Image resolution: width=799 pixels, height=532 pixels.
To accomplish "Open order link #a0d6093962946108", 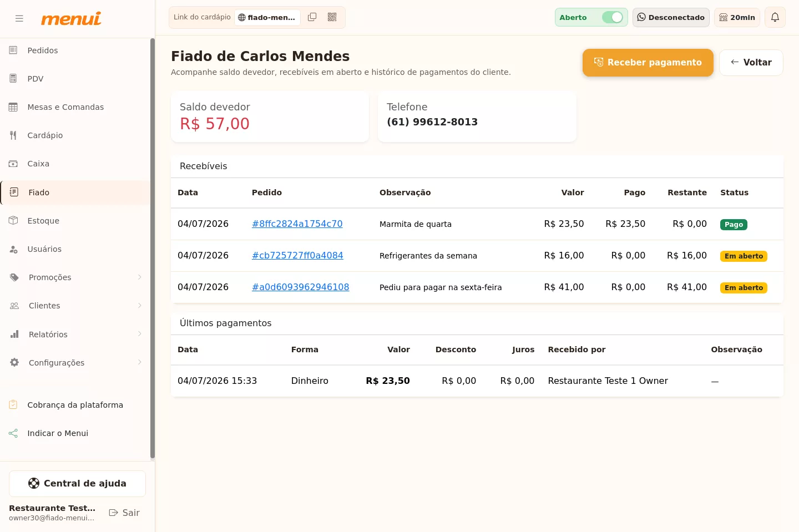I will [x=301, y=287].
